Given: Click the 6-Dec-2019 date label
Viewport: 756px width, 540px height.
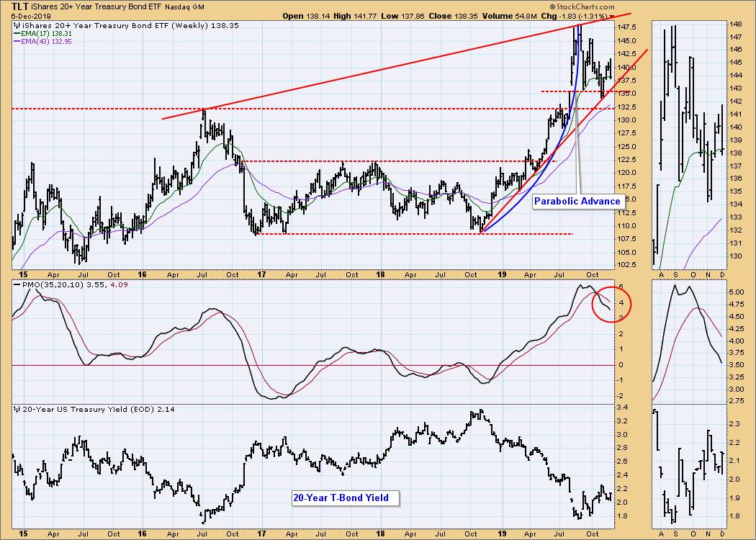Looking at the screenshot, I should [30, 16].
